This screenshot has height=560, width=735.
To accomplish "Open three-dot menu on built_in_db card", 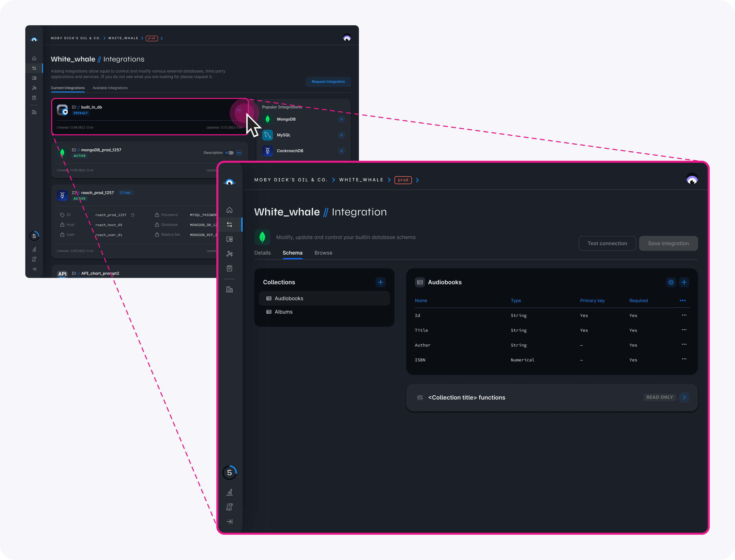I will coord(239,110).
